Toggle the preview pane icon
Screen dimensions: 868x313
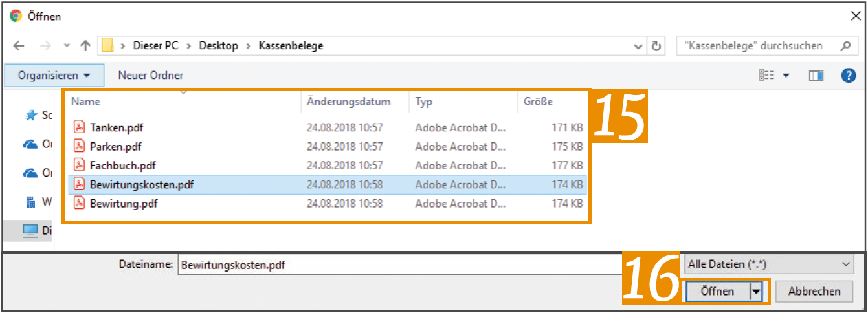(x=816, y=76)
